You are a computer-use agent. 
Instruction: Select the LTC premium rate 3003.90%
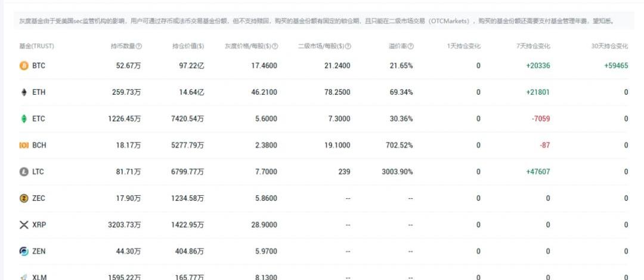click(x=397, y=172)
